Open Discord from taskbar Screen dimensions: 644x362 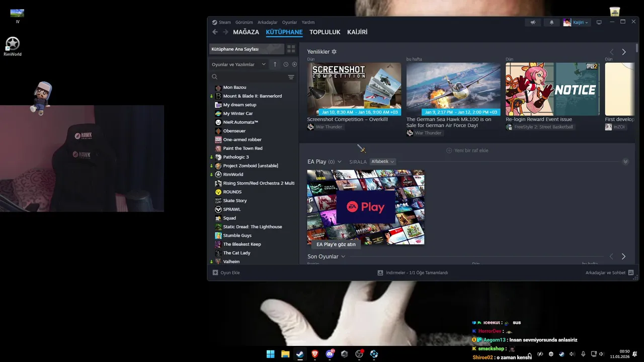click(x=330, y=354)
